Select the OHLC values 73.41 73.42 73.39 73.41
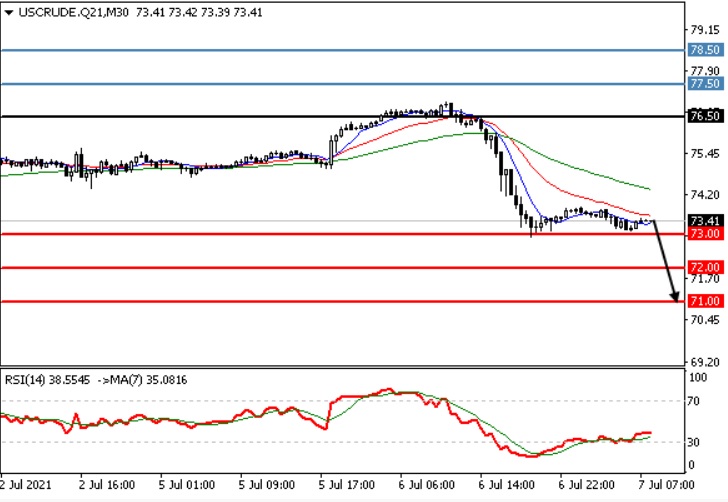This screenshot has height=502, width=728. click(x=199, y=13)
